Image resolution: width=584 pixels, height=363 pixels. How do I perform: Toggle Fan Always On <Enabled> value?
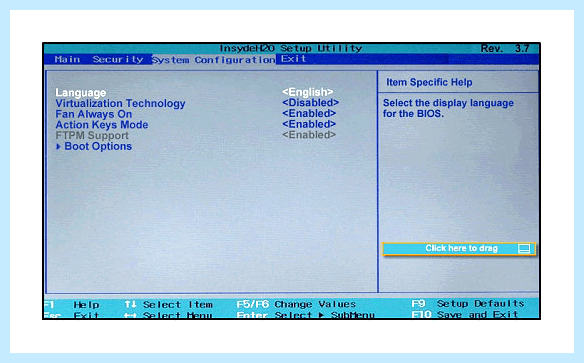pyautogui.click(x=309, y=114)
